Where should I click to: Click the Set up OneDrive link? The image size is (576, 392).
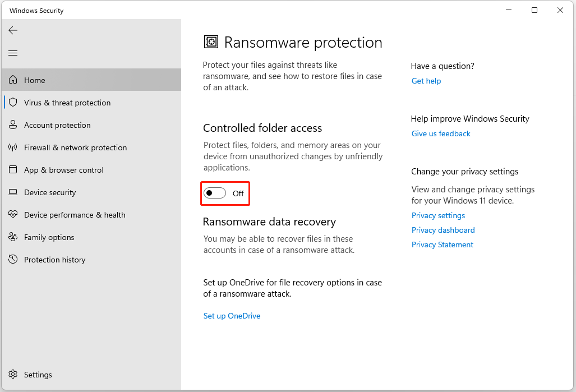coord(232,316)
